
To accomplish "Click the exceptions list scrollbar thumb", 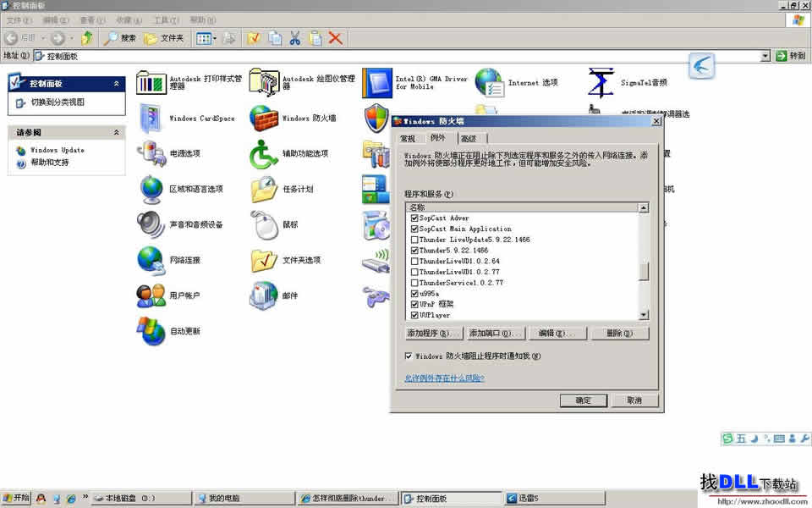I will 644,272.
